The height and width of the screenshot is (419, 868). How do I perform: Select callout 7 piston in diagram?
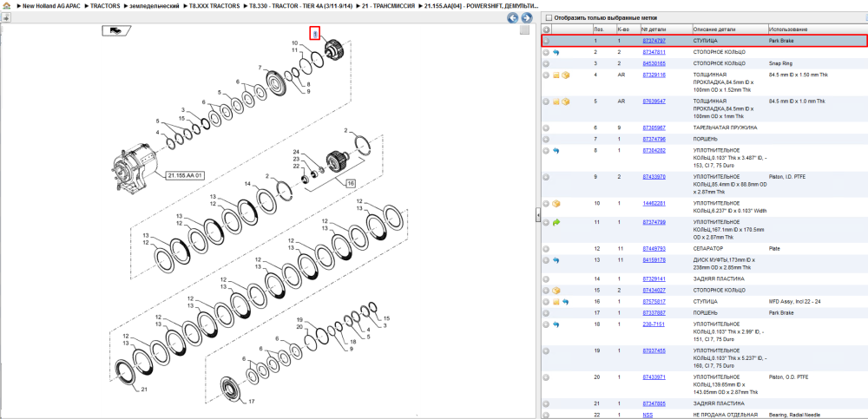click(259, 68)
